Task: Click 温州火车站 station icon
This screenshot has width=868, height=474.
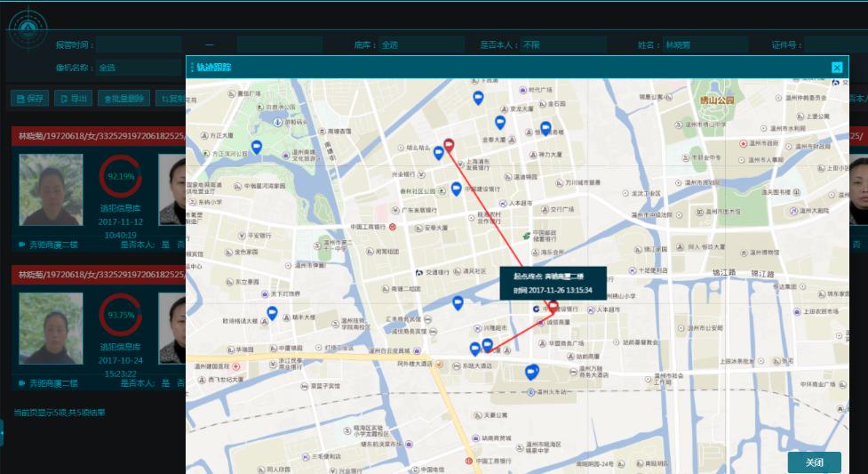Action: coord(530,392)
